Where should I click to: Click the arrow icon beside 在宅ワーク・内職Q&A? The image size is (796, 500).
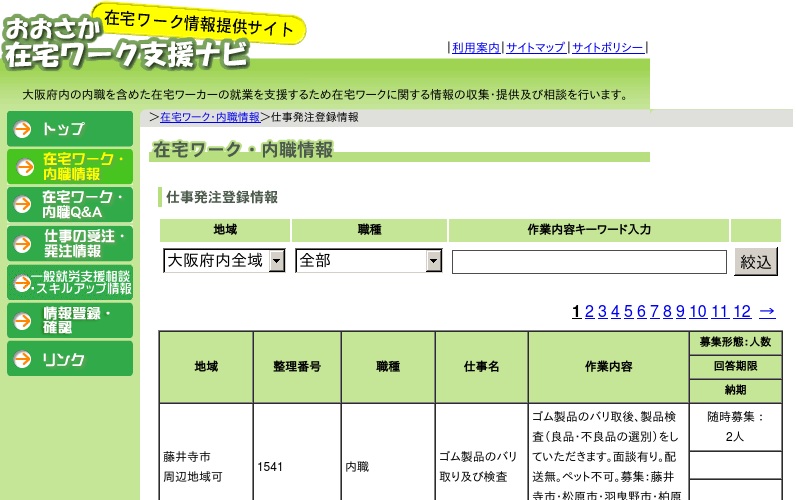pyautogui.click(x=22, y=205)
